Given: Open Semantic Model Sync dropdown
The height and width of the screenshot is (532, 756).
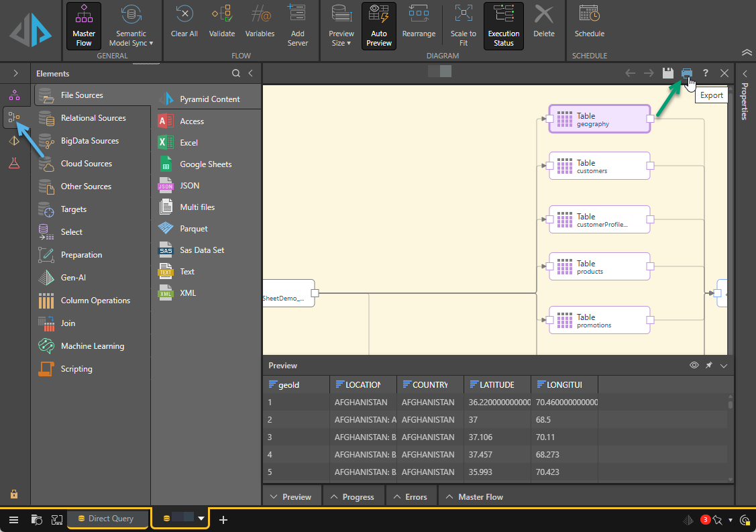Looking at the screenshot, I should click(x=131, y=27).
